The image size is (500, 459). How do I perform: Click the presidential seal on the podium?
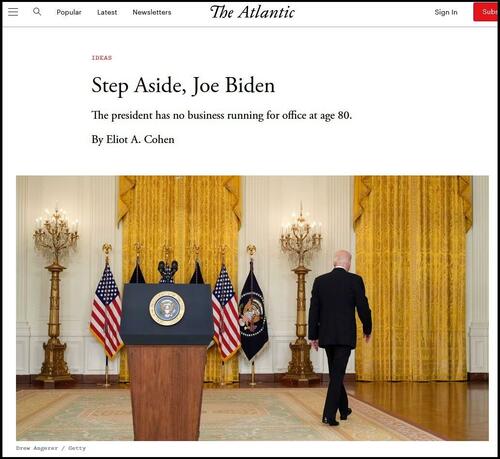[x=167, y=308]
